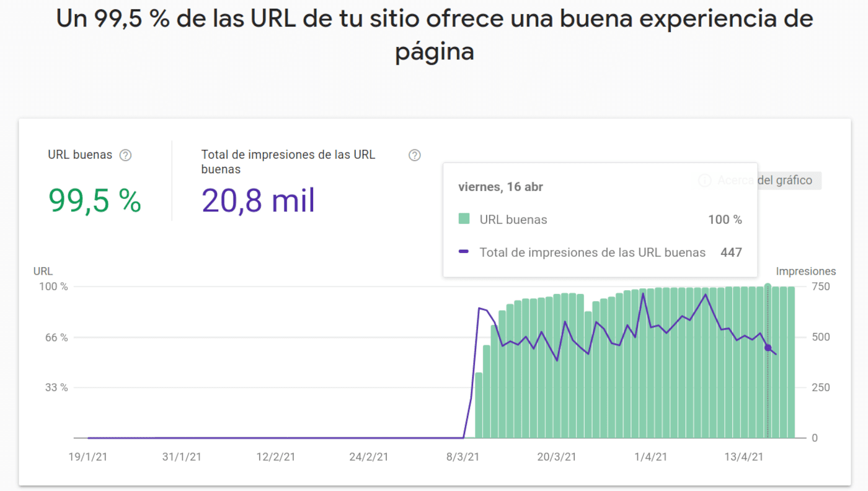Click the help icon beside Total de impresiones

pos(415,155)
